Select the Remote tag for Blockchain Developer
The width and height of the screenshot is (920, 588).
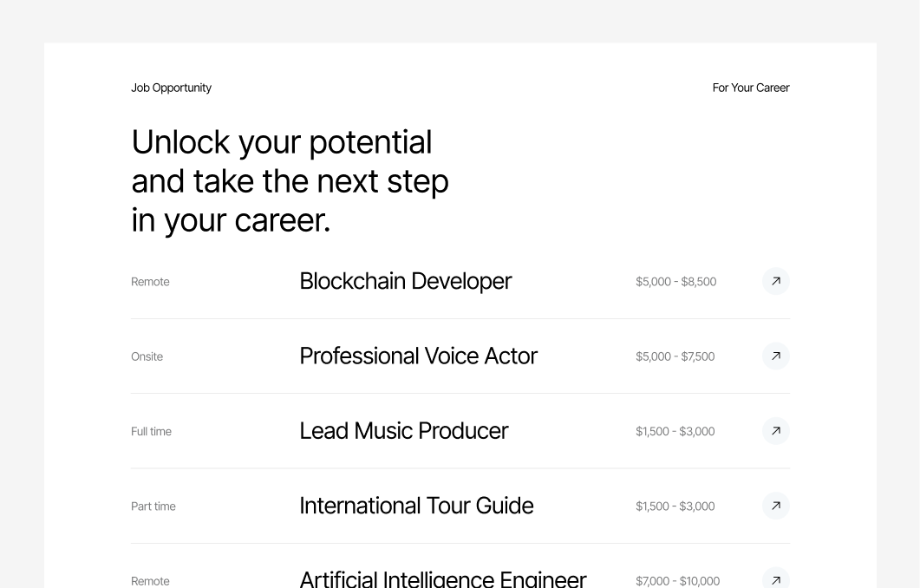click(x=150, y=281)
